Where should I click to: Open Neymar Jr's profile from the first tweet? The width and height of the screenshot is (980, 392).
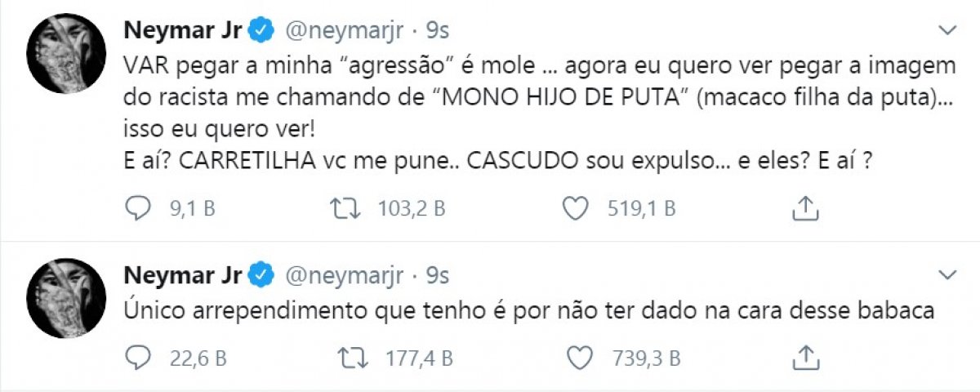181,31
